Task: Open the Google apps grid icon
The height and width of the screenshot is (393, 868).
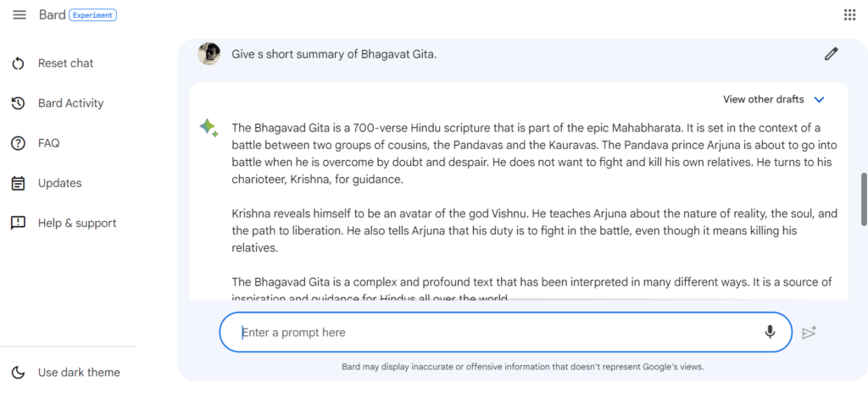Action: coord(849,15)
